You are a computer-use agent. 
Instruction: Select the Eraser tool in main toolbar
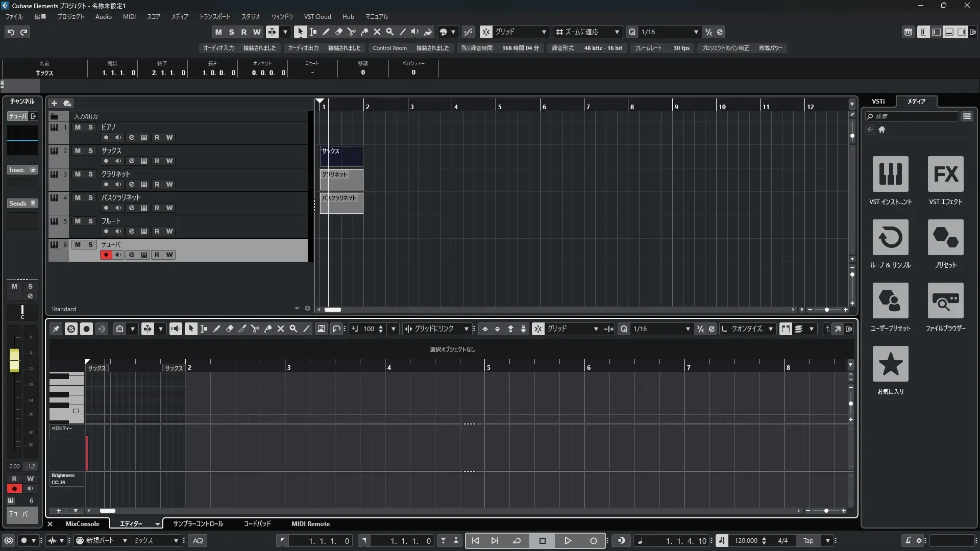pyautogui.click(x=339, y=32)
